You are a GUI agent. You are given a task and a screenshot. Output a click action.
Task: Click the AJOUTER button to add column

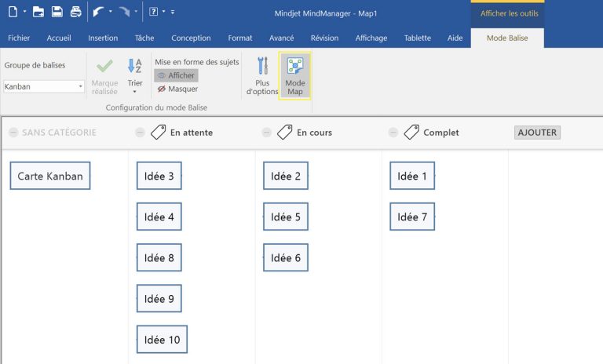[537, 133]
